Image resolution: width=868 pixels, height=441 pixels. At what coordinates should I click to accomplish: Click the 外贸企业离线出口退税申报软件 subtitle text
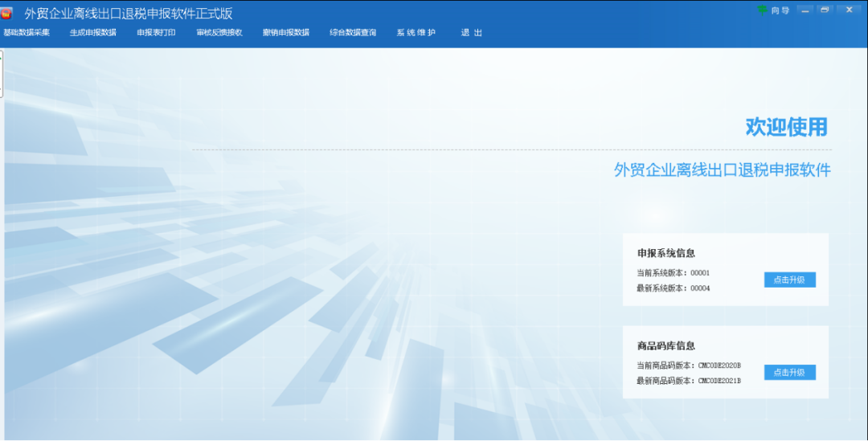click(x=723, y=169)
